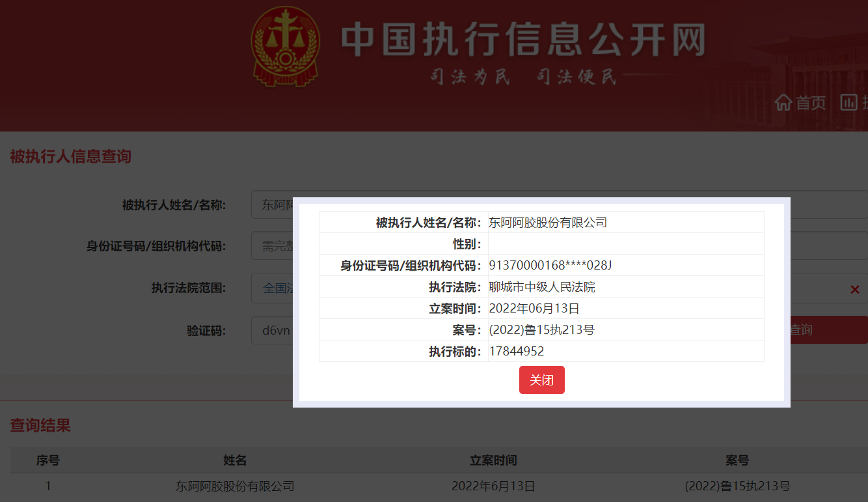868x502 pixels.
Task: Click the 立案时间 label in the popup
Action: (x=455, y=309)
